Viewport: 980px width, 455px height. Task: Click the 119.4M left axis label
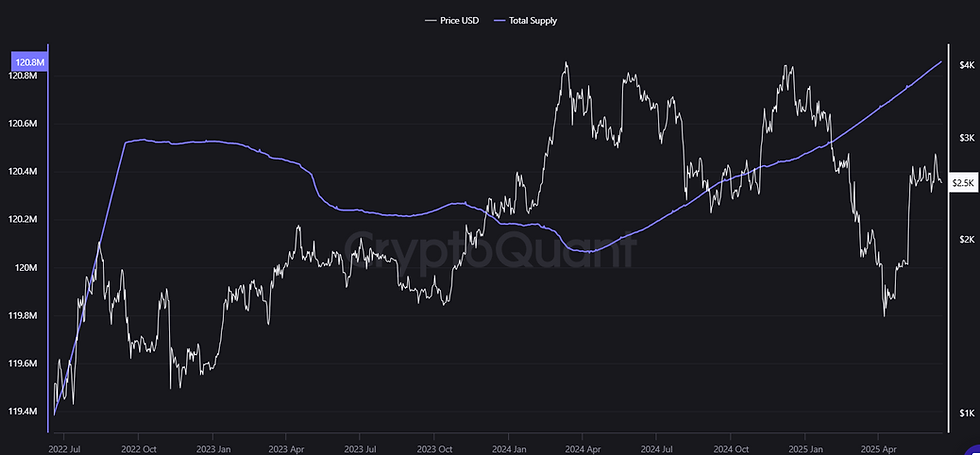tap(24, 412)
